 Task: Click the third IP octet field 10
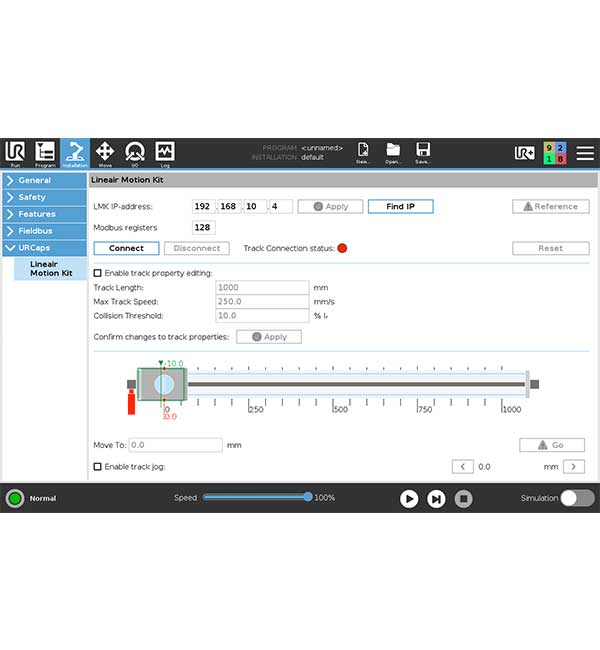255,206
